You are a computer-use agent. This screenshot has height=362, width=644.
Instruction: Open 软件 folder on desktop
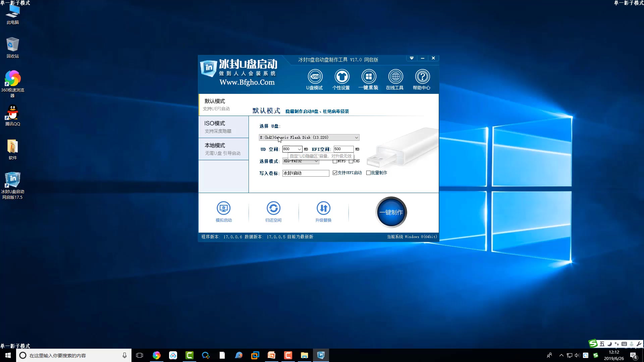(13, 149)
